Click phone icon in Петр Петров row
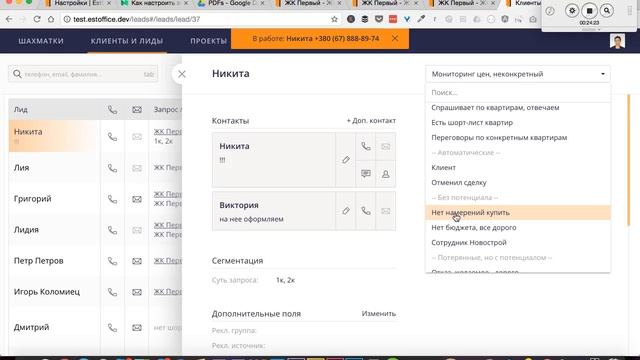 point(112,261)
